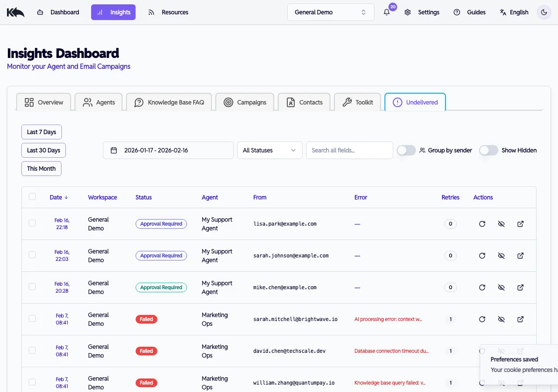Hide the sarah.johnson@example.com row

tap(501, 256)
